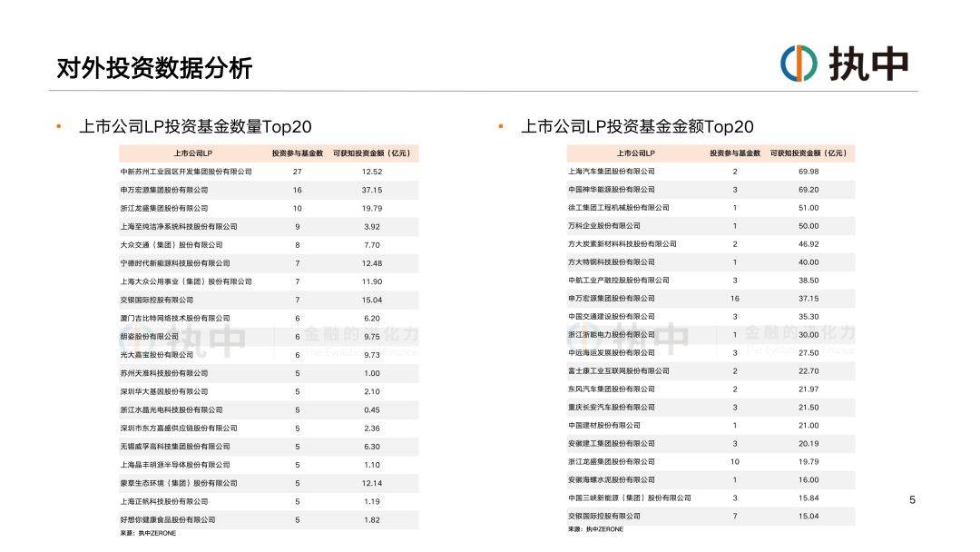Click row 东风汽车集团股份有限公司
Viewport: 980px width, 552px height.
pyautogui.click(x=710, y=389)
